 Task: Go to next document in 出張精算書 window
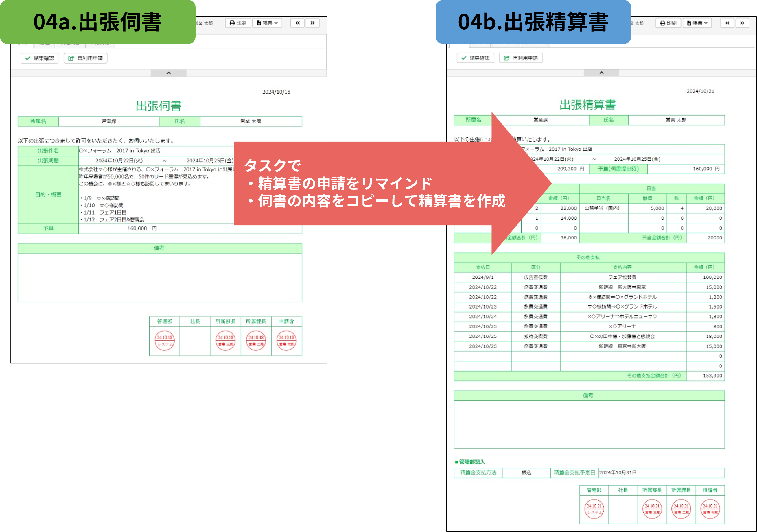coord(742,23)
